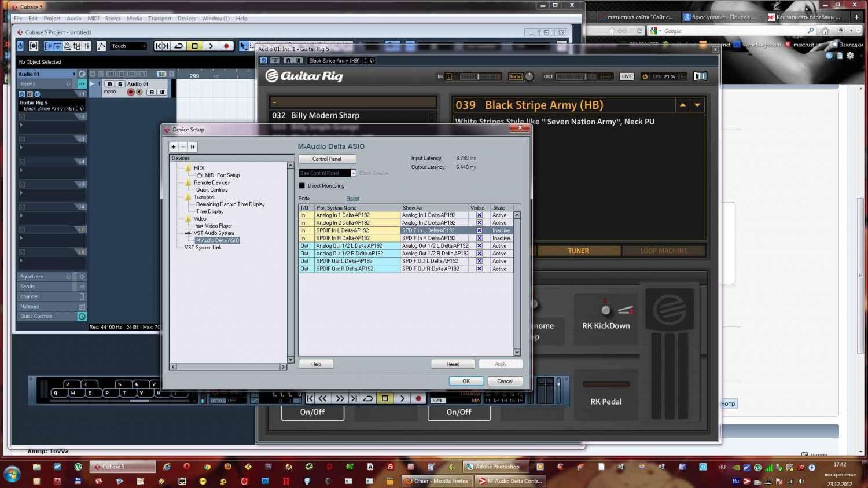The image size is (868, 488).
Task: Select next preset with the down arrow
Action: click(697, 105)
